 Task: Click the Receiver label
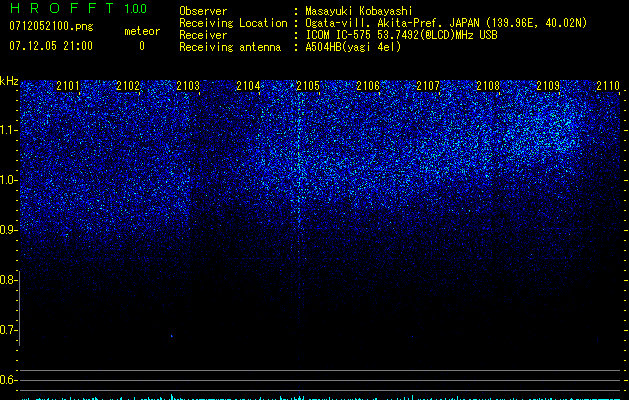click(x=203, y=35)
